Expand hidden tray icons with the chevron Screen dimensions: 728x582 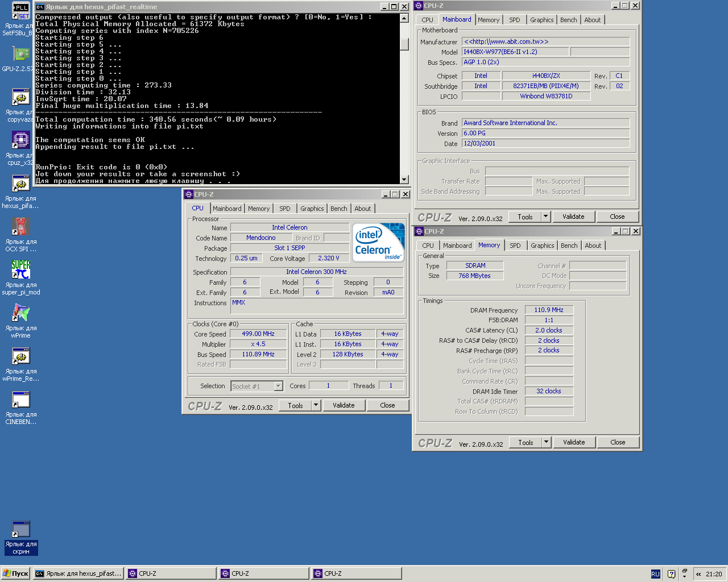pos(698,574)
